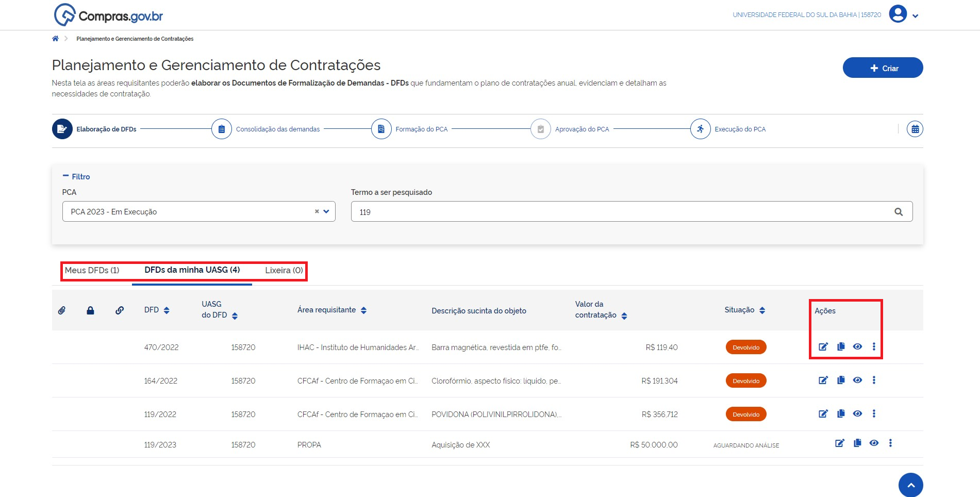Click the scroll-to-top arrow button
980x497 pixels.
[x=910, y=485]
